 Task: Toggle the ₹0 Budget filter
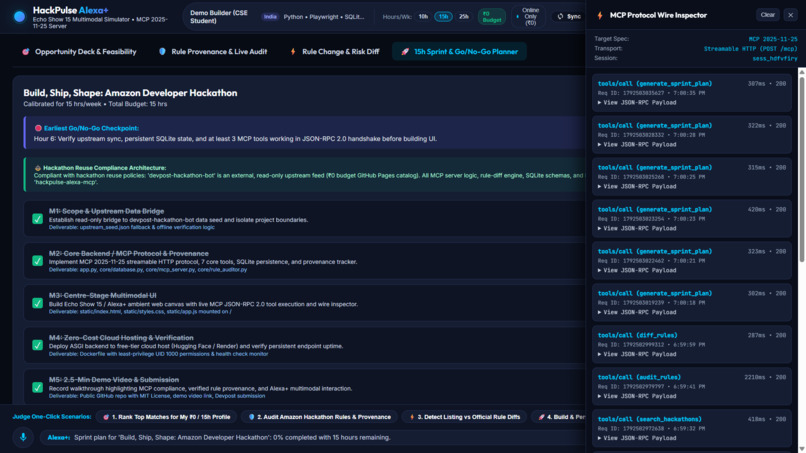(491, 17)
